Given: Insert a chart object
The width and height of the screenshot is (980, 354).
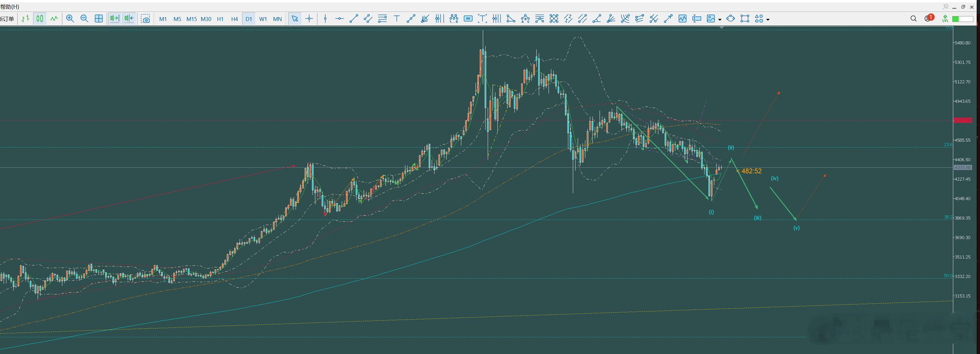Looking at the screenshot, I should point(683,19).
